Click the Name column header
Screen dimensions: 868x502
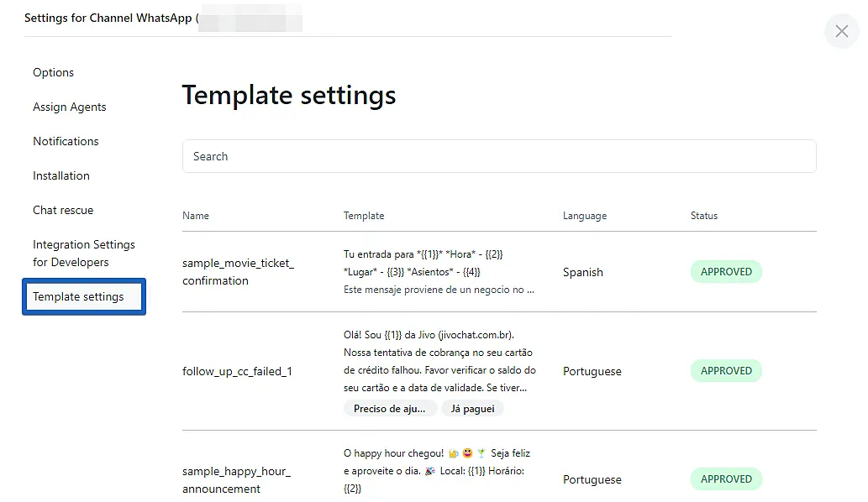tap(196, 216)
